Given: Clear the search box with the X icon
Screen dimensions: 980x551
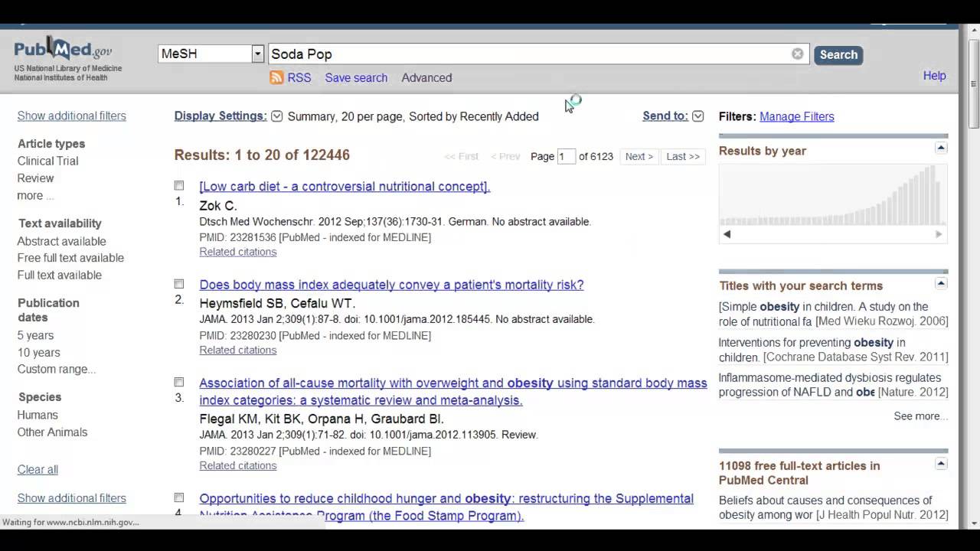Looking at the screenshot, I should [x=798, y=54].
